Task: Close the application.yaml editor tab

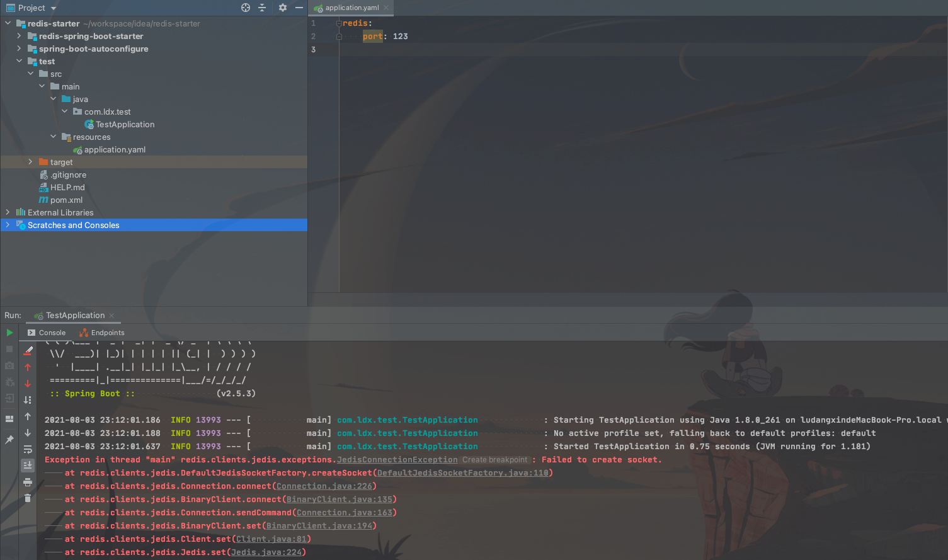Action: click(x=386, y=8)
